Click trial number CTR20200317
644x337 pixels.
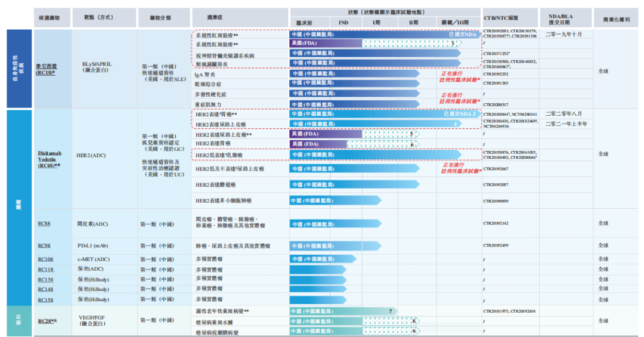(x=496, y=105)
